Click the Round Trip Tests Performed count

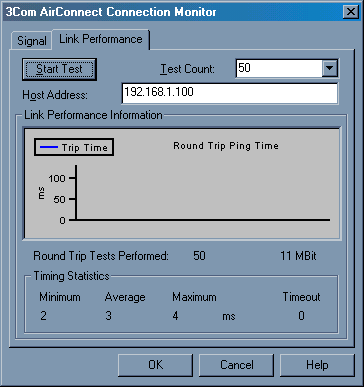coord(199,256)
